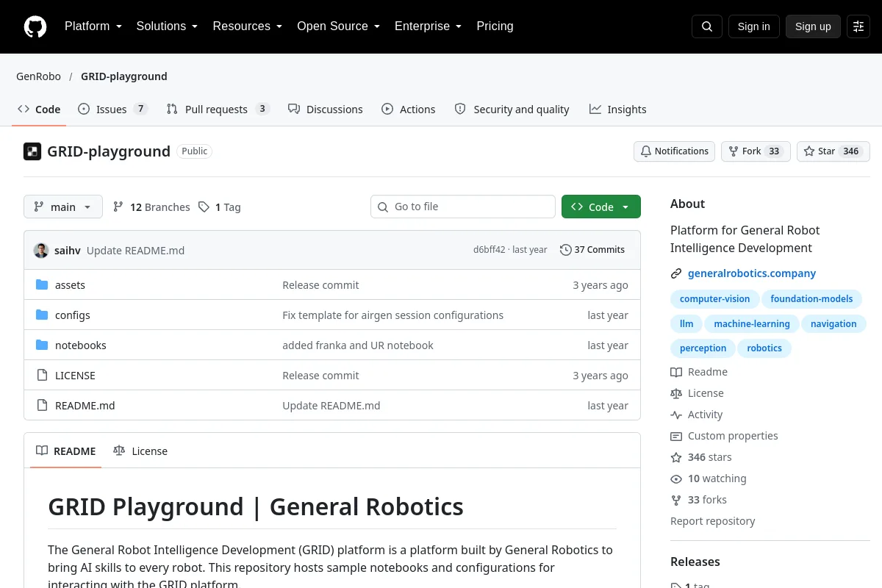This screenshot has width=882, height=588.
Task: Expand the Resources menu
Action: click(x=248, y=26)
